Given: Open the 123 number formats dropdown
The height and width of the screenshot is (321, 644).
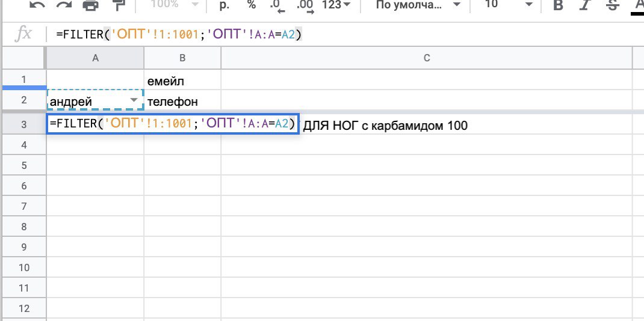Looking at the screenshot, I should (x=336, y=5).
